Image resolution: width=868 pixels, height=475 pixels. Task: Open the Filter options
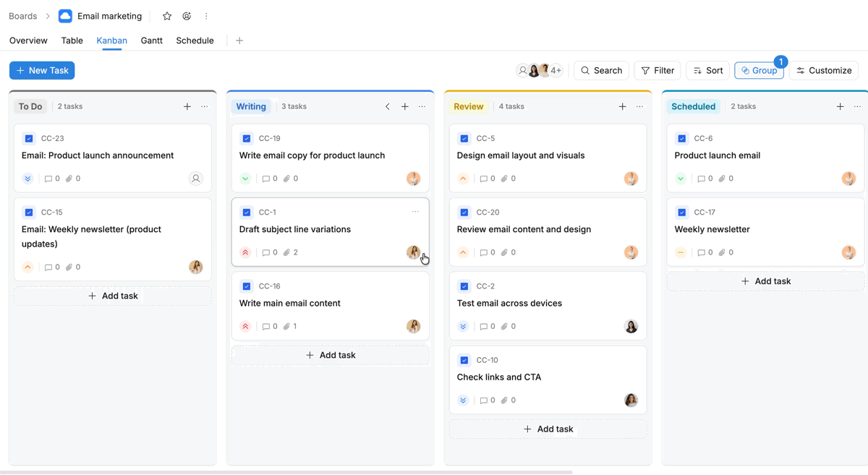pos(658,70)
